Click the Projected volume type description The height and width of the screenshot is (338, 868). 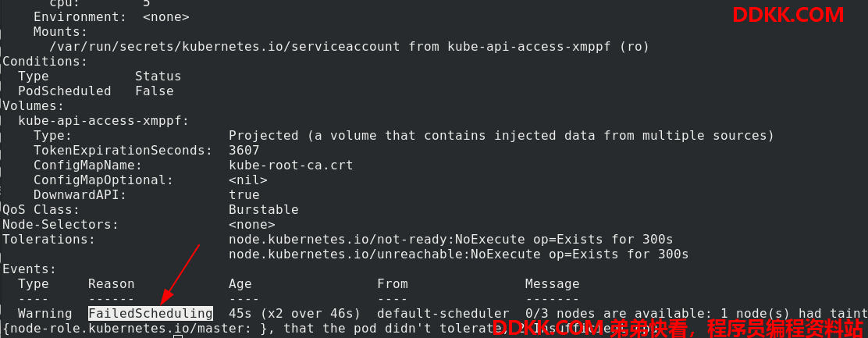pyautogui.click(x=501, y=136)
